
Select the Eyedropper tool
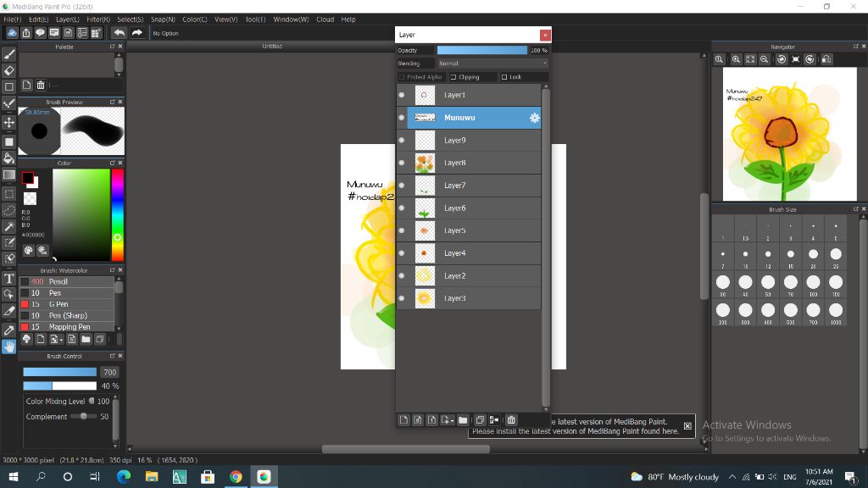click(x=8, y=330)
